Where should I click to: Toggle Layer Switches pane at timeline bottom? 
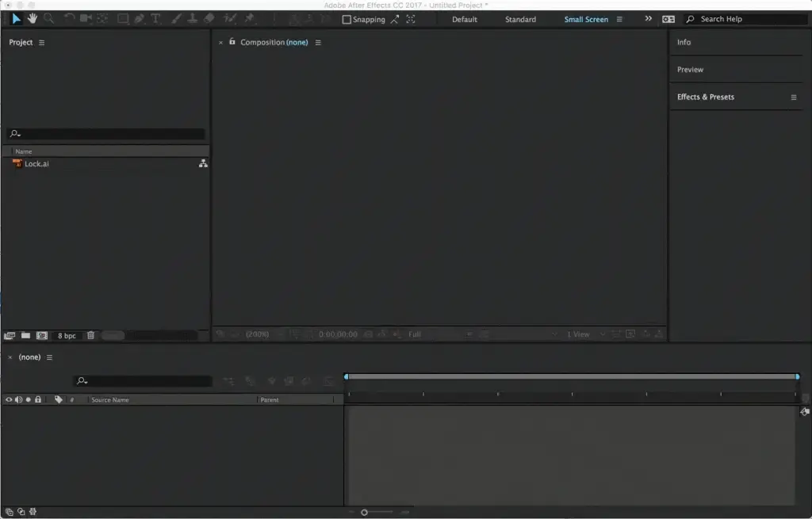(9, 512)
